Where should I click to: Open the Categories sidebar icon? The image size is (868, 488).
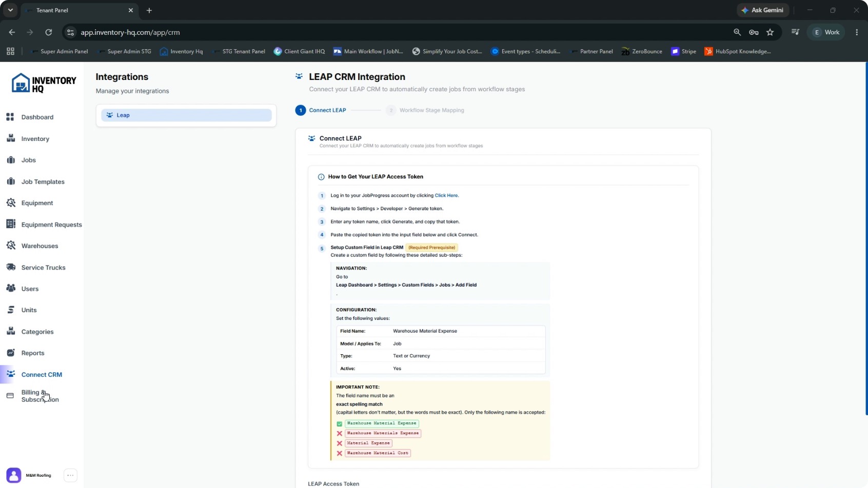click(10, 331)
